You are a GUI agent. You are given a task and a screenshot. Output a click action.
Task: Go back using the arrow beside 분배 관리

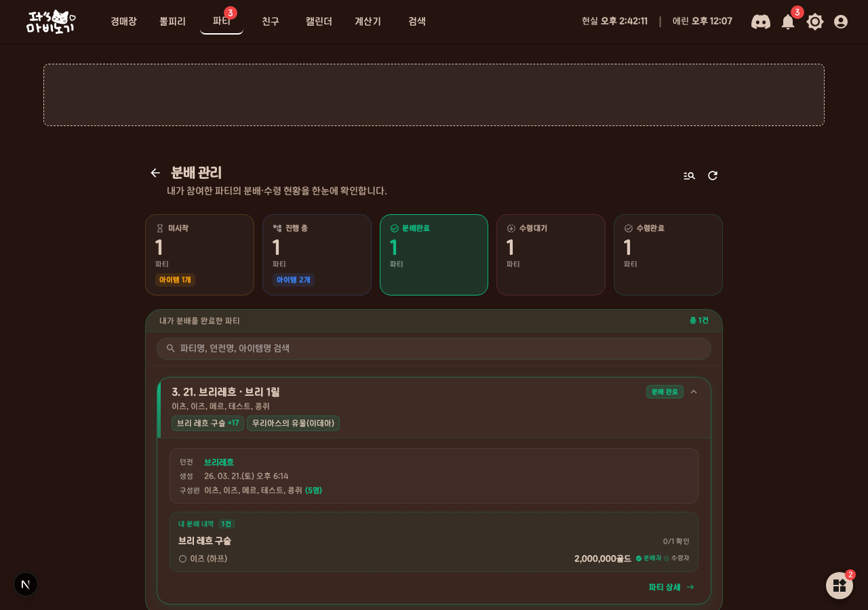coord(155,173)
